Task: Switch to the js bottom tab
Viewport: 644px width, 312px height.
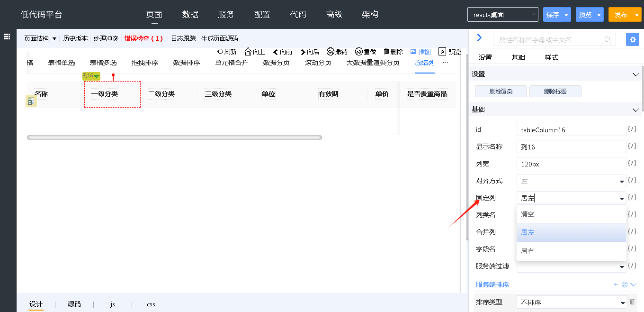Action: [113, 304]
